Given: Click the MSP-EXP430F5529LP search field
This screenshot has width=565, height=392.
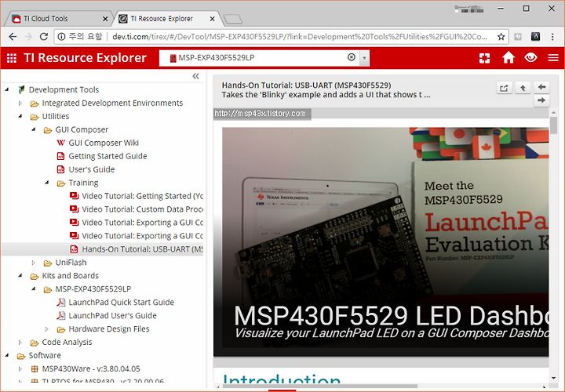Looking at the screenshot, I should click(x=259, y=58).
